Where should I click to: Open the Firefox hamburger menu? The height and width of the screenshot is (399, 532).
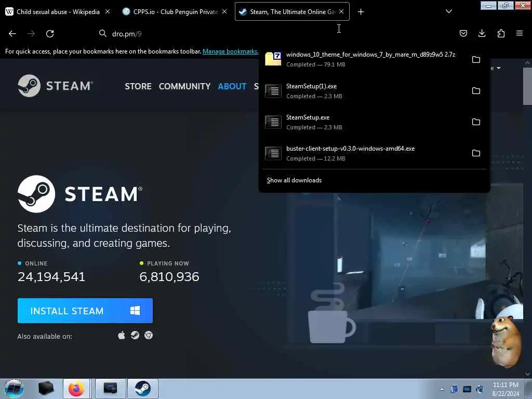point(520,33)
